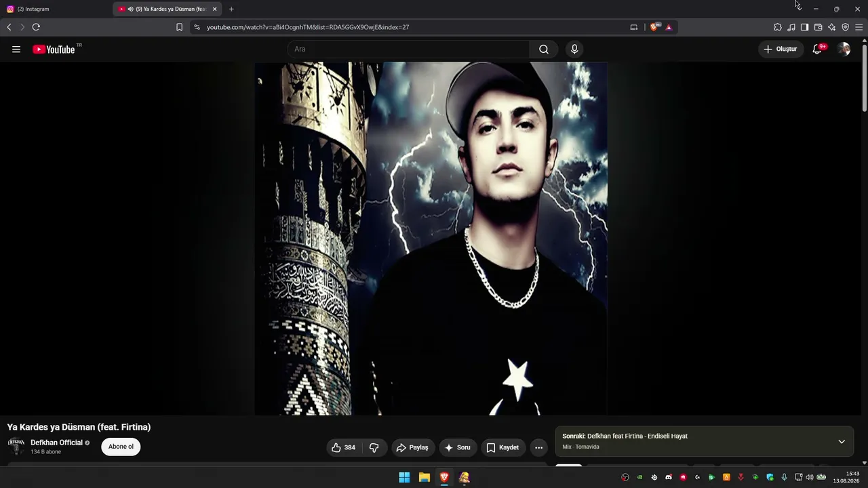Click the 134 B abone text

coord(45,452)
